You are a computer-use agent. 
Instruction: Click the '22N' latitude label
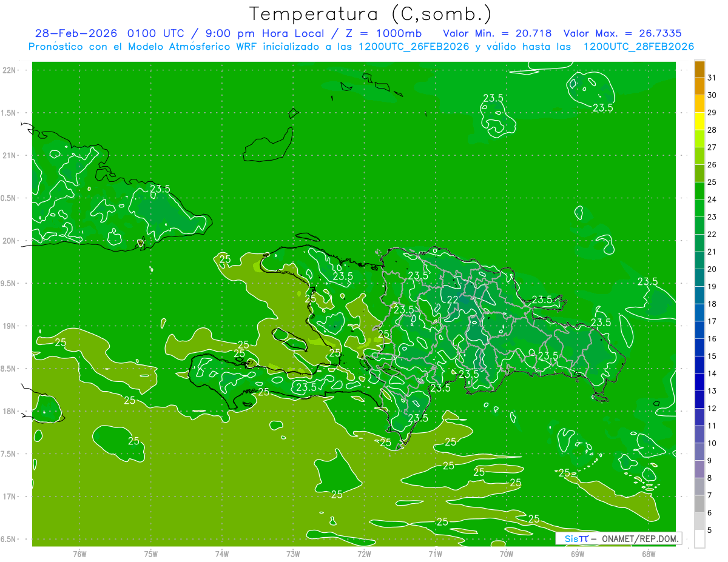9,70
